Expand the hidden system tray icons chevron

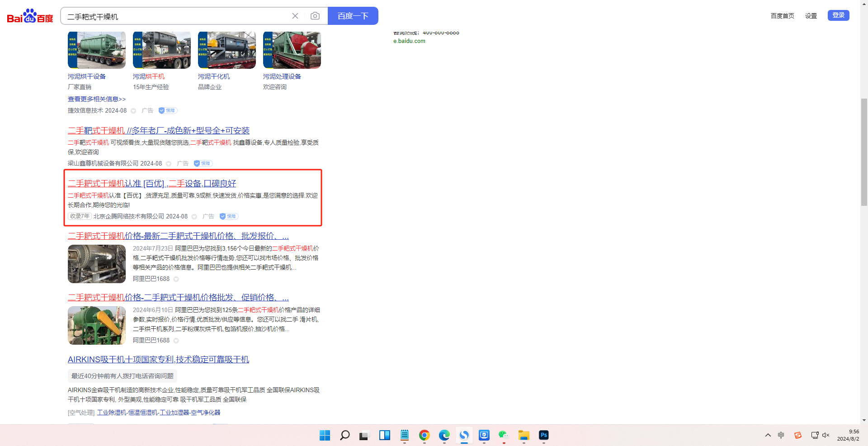[x=768, y=435]
